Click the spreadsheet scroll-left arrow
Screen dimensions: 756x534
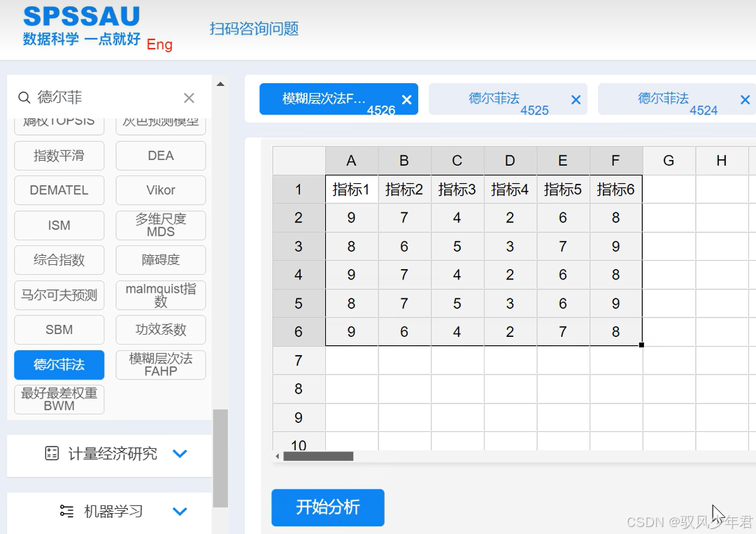(277, 456)
